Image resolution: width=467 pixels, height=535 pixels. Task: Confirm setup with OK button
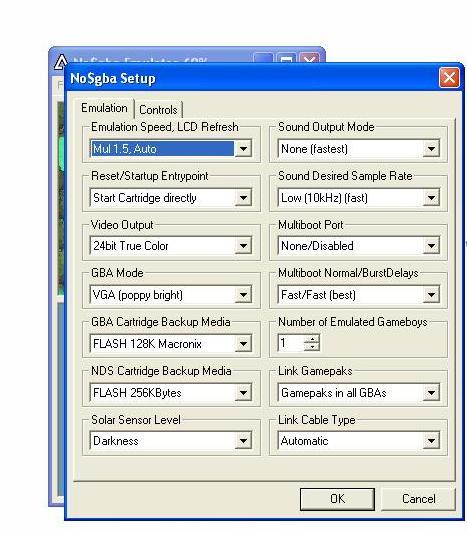[337, 499]
